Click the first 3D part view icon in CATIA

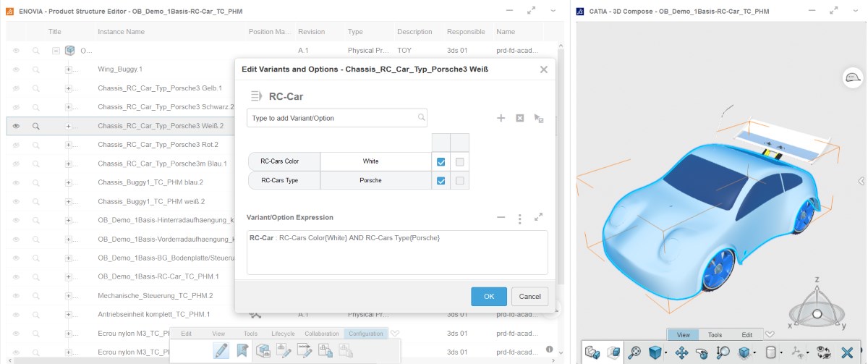pyautogui.click(x=592, y=352)
